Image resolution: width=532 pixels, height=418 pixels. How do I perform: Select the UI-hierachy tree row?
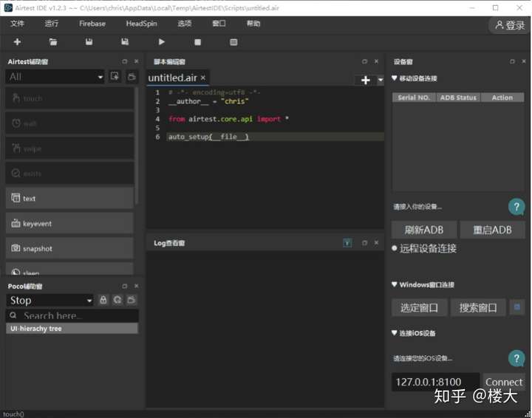pos(72,328)
